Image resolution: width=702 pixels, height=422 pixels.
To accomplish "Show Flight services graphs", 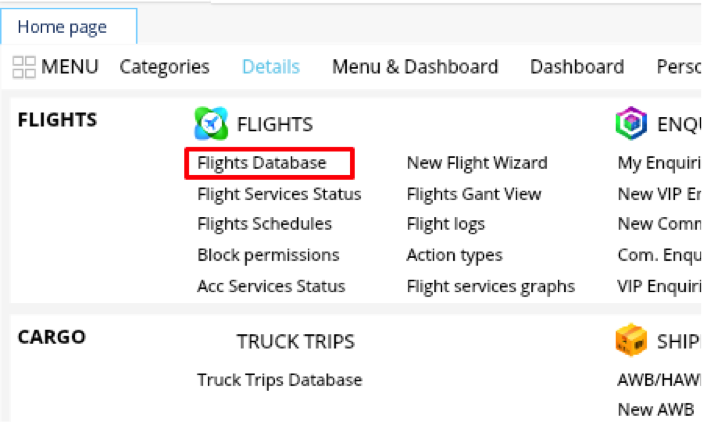I will pyautogui.click(x=491, y=286).
